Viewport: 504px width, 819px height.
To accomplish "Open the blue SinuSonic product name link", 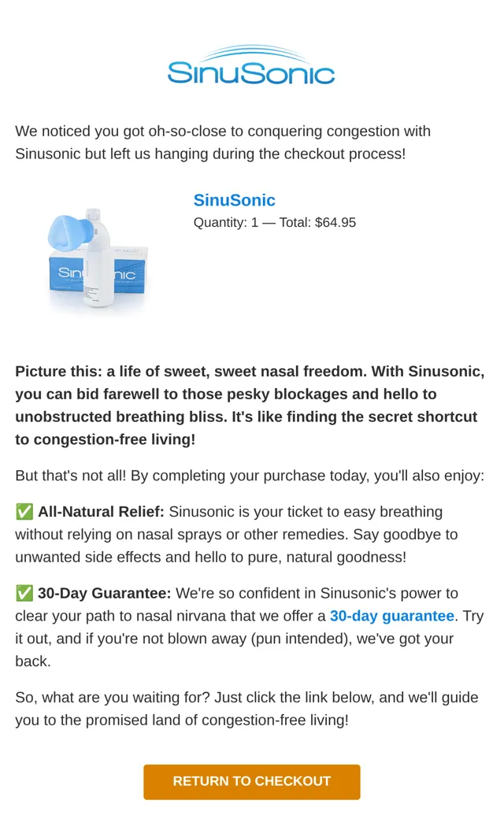I will 234,200.
